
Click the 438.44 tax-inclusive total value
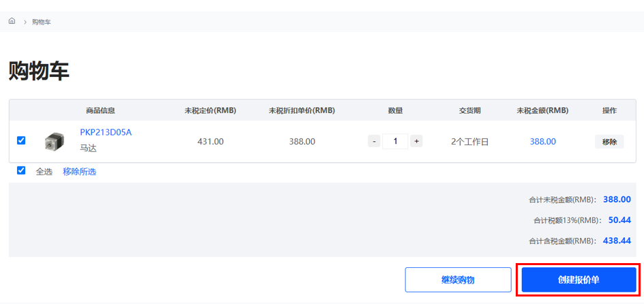coord(617,241)
